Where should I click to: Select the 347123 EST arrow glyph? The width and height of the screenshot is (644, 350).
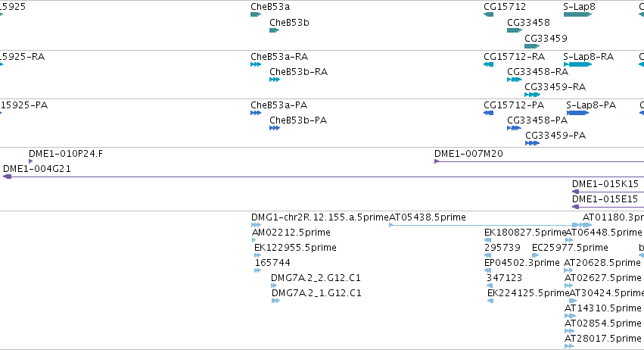(x=490, y=286)
